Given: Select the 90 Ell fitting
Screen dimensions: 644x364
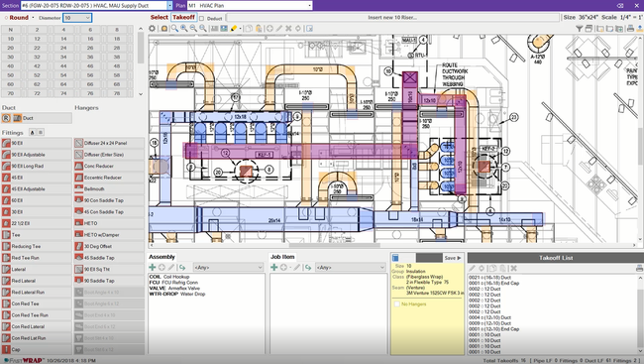Looking at the screenshot, I should click(36, 143).
